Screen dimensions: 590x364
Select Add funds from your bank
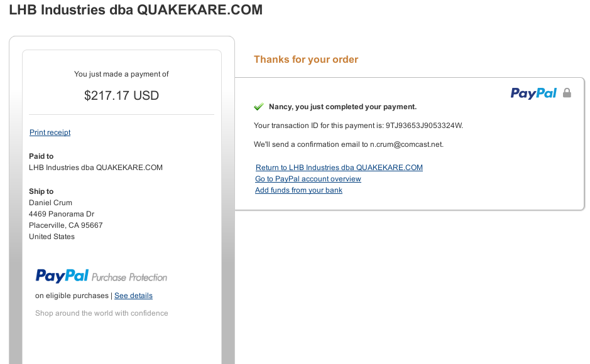[x=298, y=190]
